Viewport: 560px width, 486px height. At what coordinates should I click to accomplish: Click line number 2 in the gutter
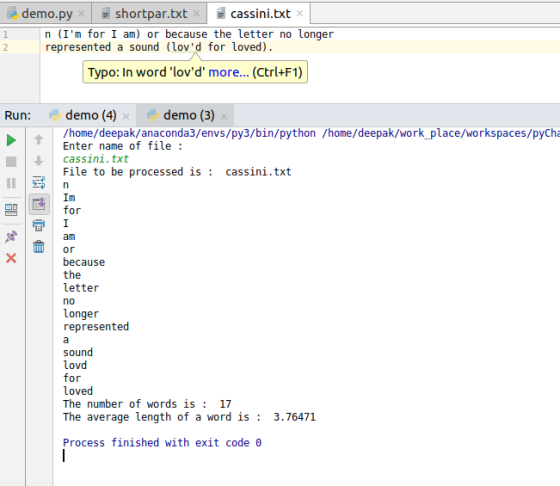click(x=5, y=47)
